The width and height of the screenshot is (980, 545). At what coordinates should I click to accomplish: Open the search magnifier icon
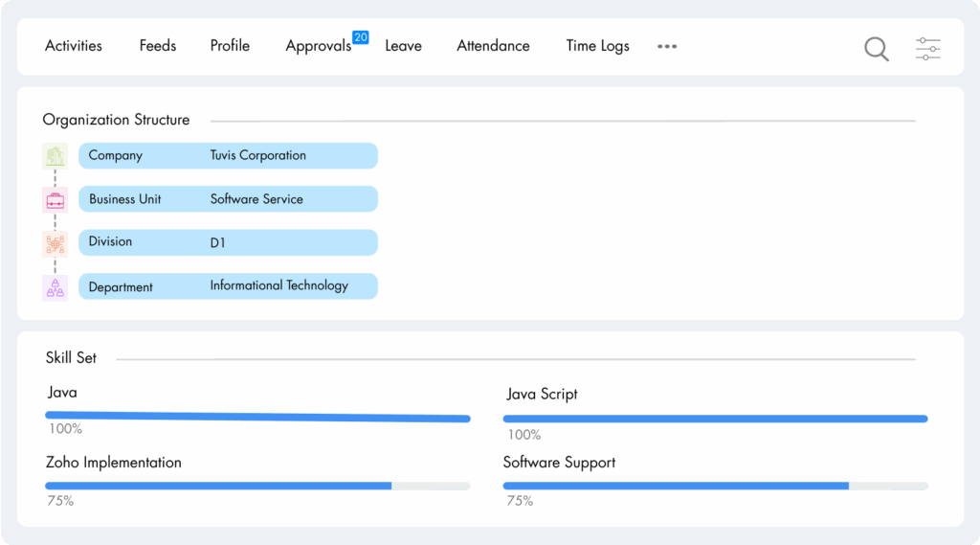(877, 48)
